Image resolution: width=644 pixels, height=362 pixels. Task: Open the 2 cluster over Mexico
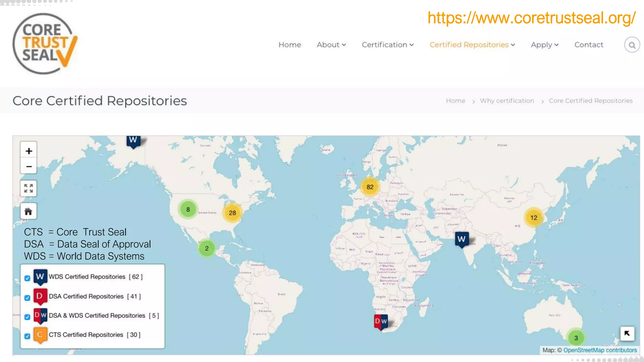(207, 248)
